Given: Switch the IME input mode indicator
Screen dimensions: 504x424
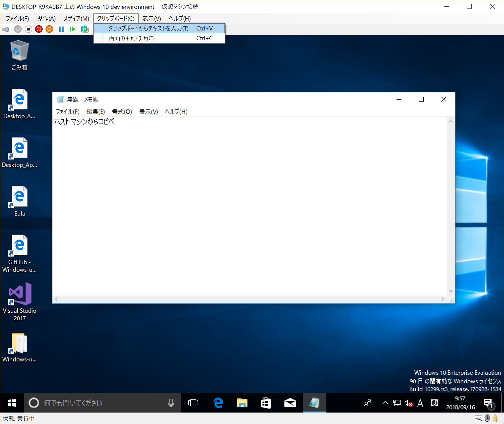Looking at the screenshot, I should 420,403.
